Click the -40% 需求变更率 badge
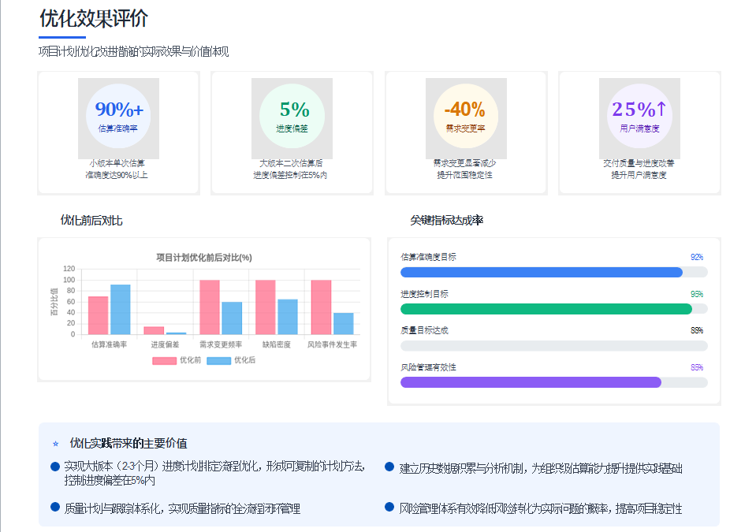 [x=465, y=116]
